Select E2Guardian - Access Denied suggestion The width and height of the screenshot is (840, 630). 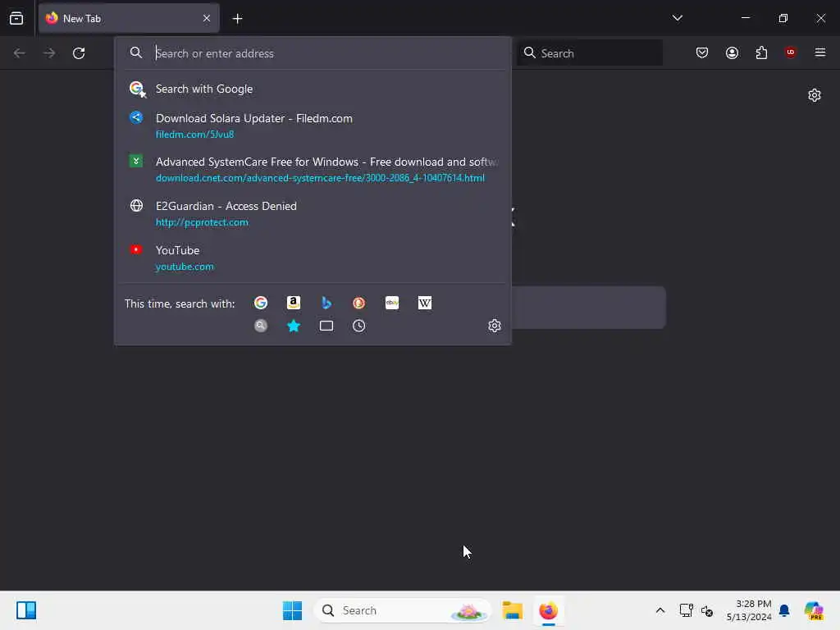[x=313, y=214]
